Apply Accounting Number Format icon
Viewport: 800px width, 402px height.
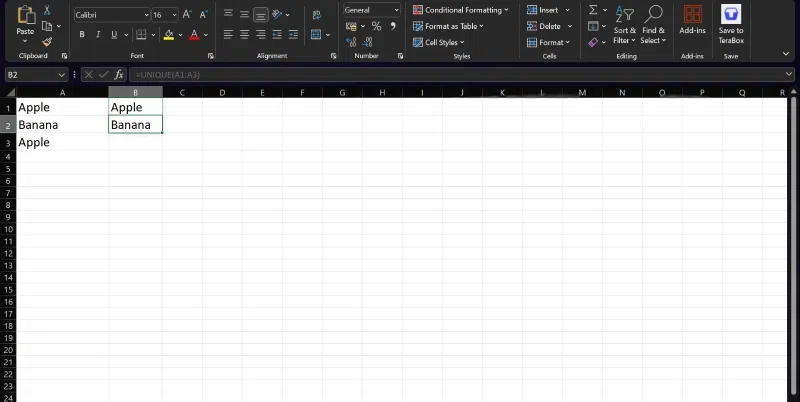click(351, 26)
